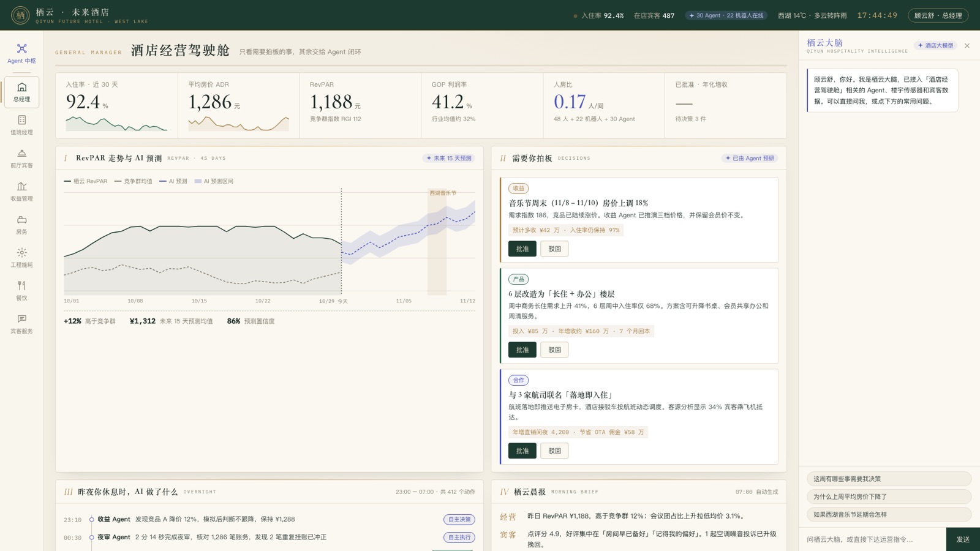980x551 pixels.
Task: Click the 17:44:49 clock in header
Action: click(x=877, y=15)
